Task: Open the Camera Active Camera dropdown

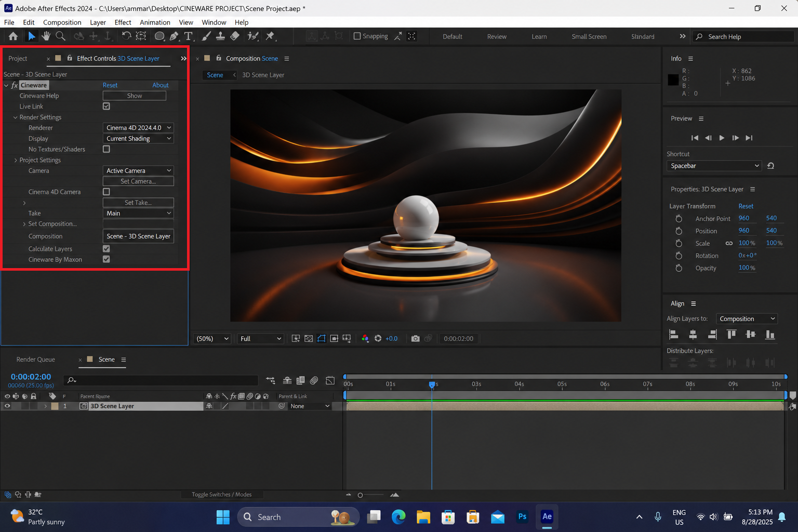Action: [x=138, y=170]
